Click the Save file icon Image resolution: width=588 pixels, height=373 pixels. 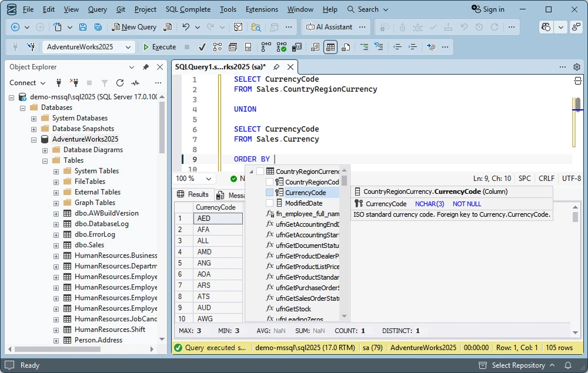[83, 27]
